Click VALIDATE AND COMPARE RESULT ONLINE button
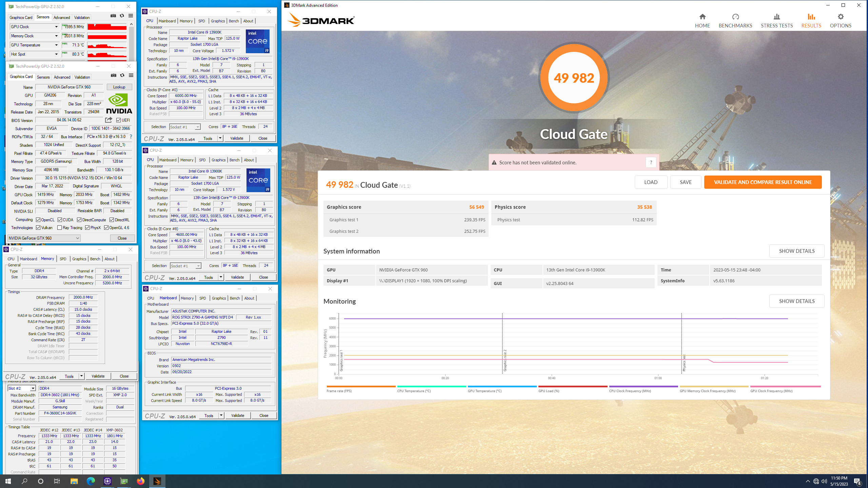 coord(763,182)
